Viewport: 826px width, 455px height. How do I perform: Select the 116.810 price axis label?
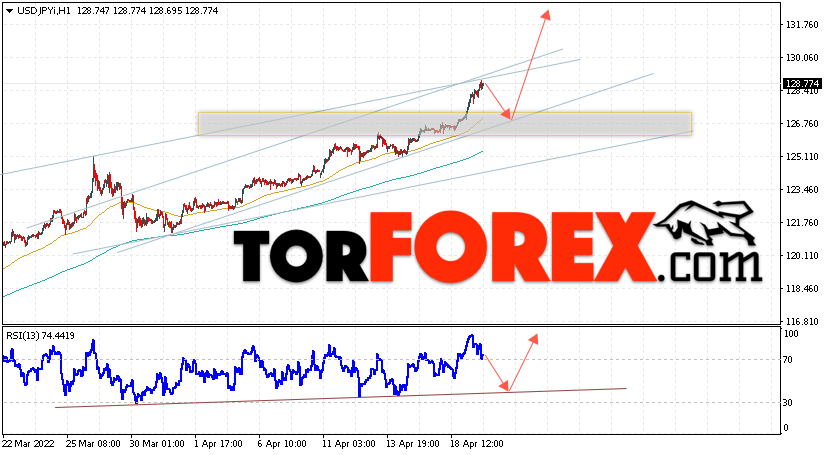click(802, 322)
